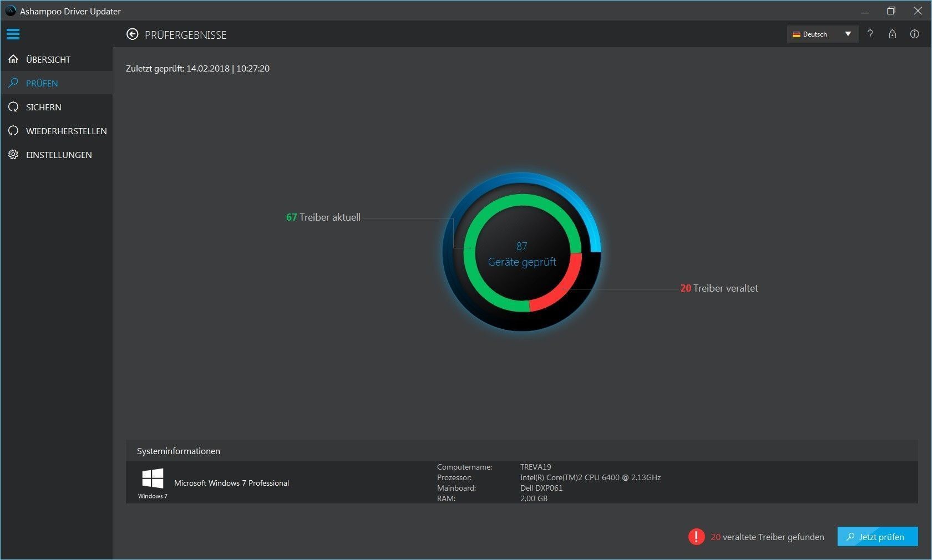
Task: Restore down the application window
Action: point(891,11)
